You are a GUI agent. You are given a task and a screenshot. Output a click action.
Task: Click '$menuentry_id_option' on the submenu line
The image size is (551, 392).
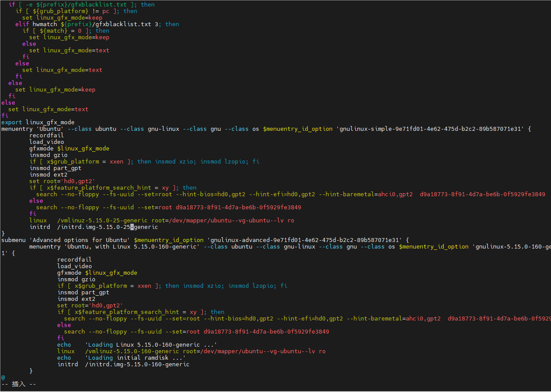coord(169,240)
